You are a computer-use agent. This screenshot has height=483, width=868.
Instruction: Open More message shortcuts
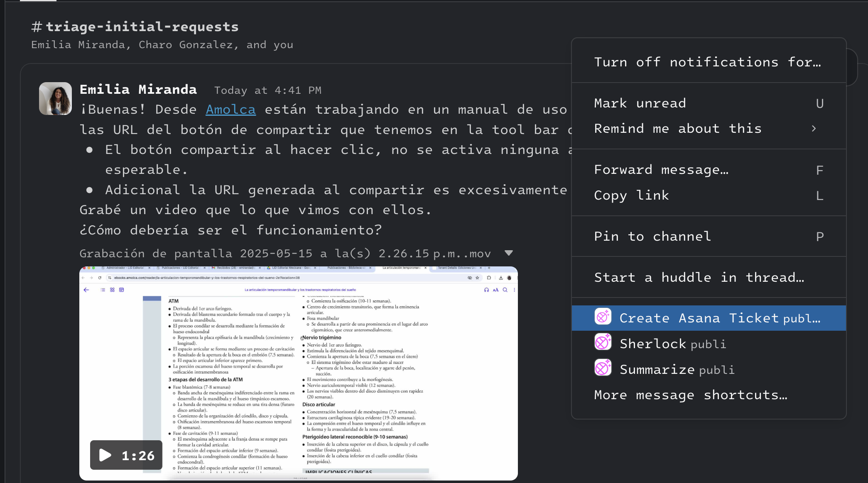click(x=691, y=395)
